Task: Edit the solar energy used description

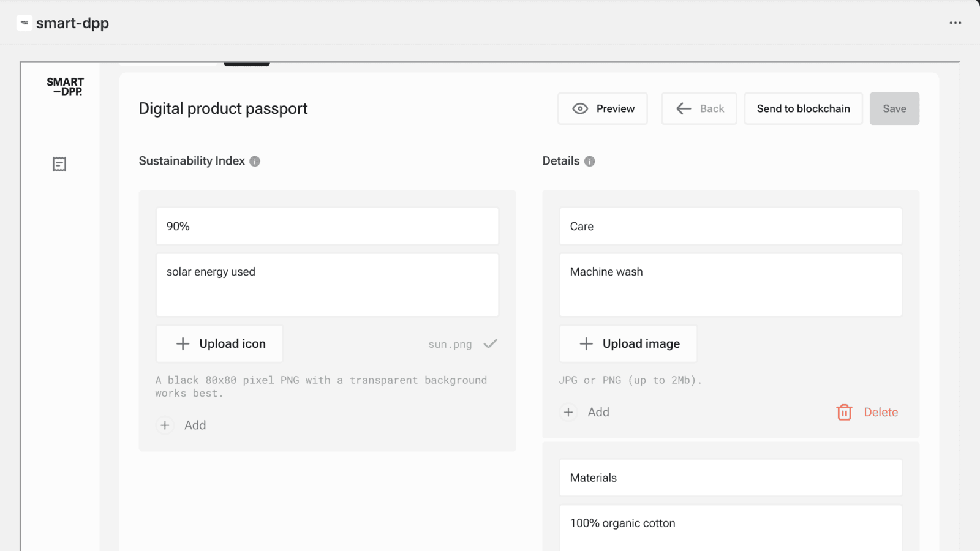Action: (327, 285)
